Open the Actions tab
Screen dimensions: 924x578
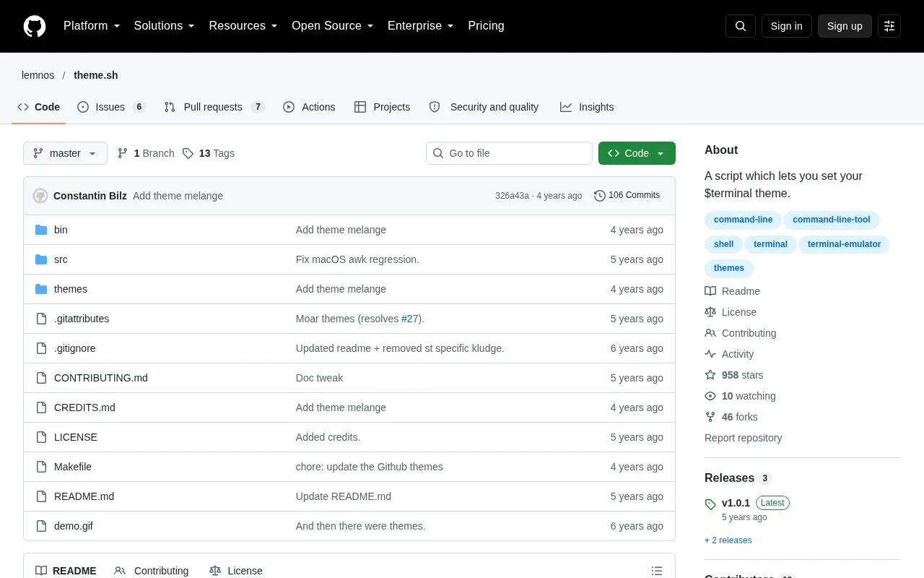(x=309, y=107)
